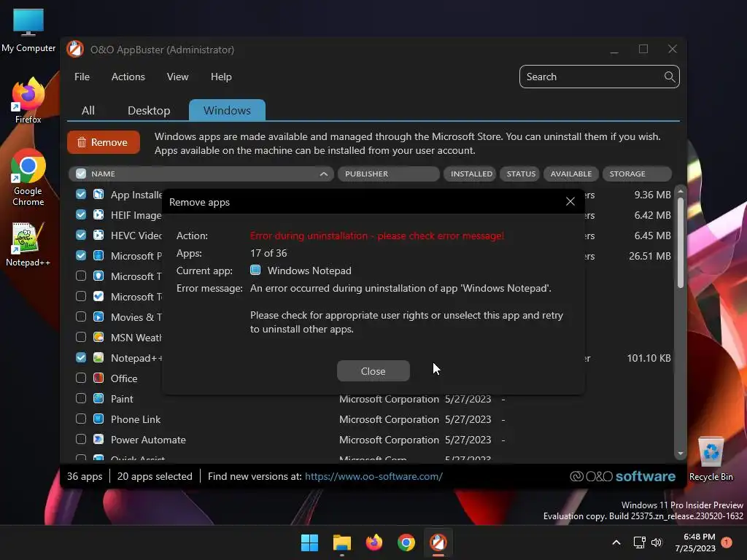The height and width of the screenshot is (560, 747).
Task: Open Notepad++ desktop shortcut
Action: [x=28, y=244]
